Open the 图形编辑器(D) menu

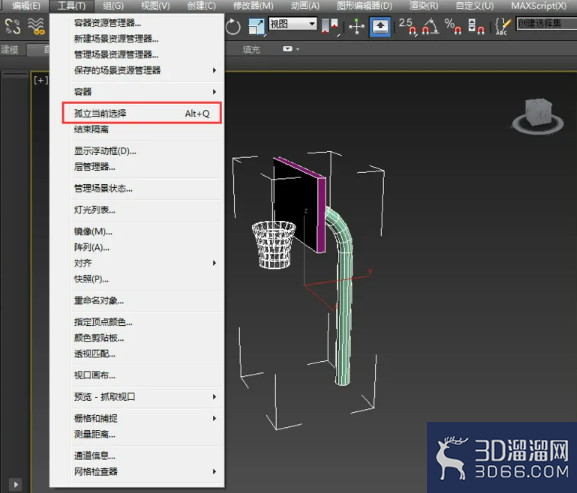click(364, 6)
